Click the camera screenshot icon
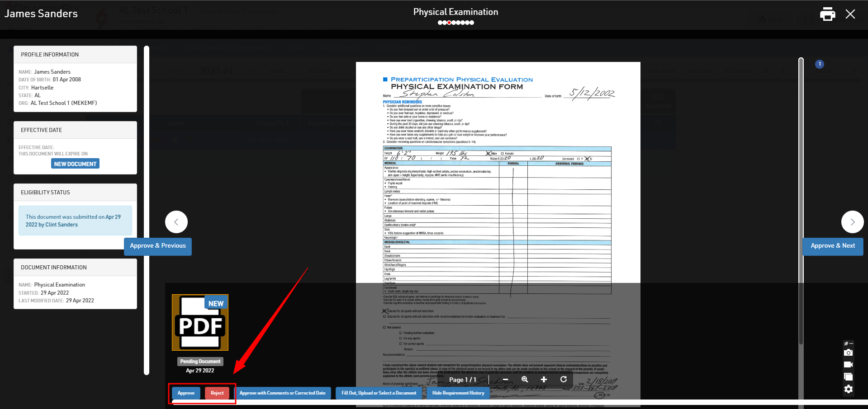The image size is (868, 409). coord(848,353)
